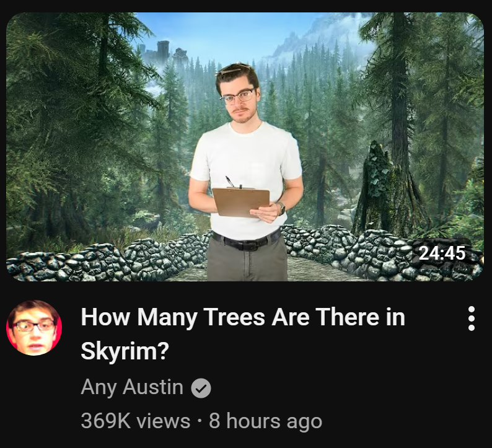
Task: Click the castle tower in the thumbnail background
Action: [x=163, y=52]
